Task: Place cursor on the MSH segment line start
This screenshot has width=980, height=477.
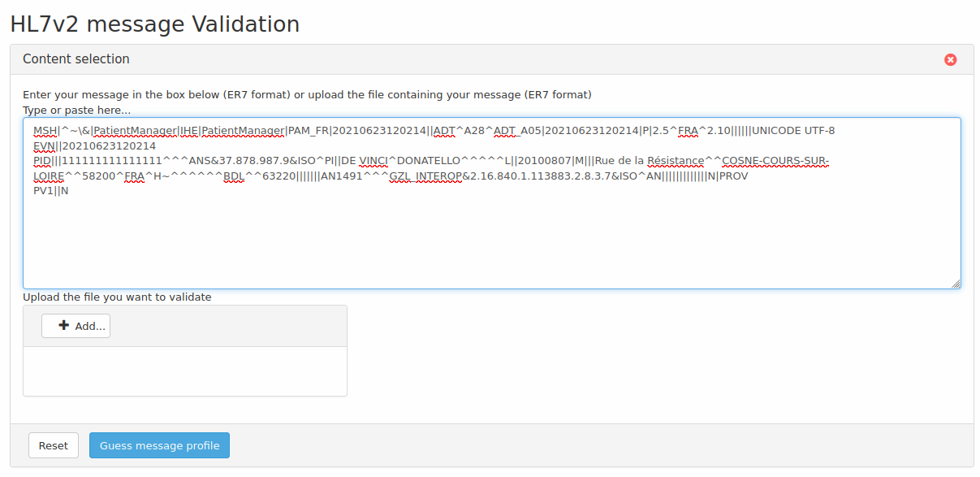Action: click(x=34, y=130)
